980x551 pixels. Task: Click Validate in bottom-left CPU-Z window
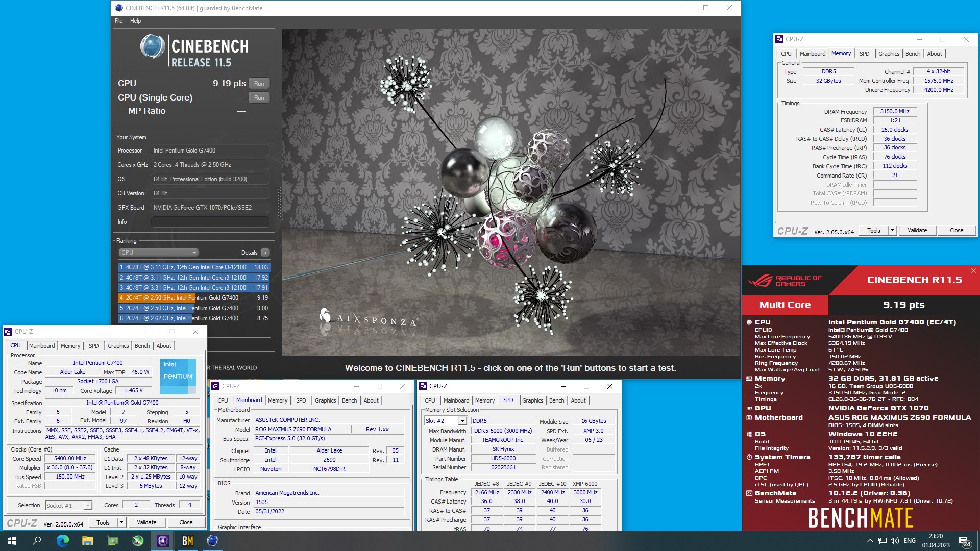tap(146, 523)
